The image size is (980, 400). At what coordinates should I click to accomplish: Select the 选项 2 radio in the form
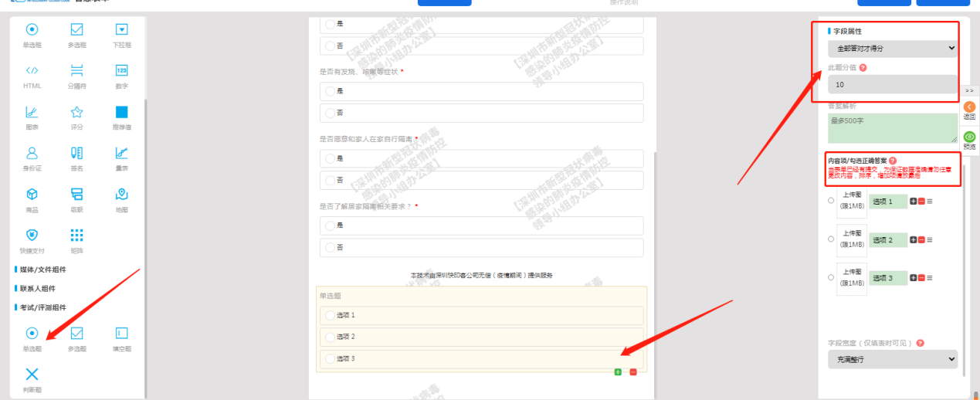331,337
